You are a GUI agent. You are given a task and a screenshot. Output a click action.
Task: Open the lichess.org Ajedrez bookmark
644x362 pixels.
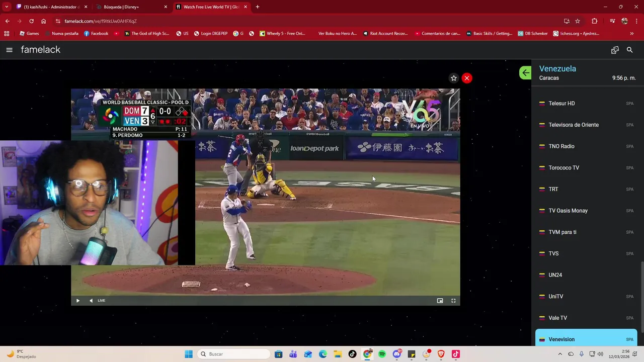[577, 34]
